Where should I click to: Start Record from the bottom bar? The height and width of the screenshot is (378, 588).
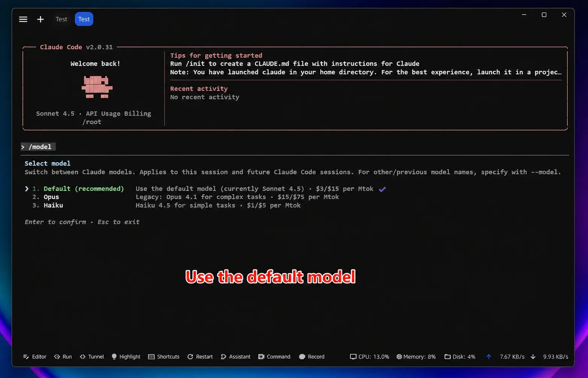coord(312,357)
